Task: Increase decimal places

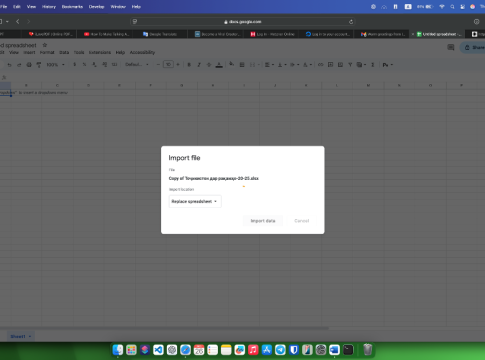Action: (x=104, y=65)
